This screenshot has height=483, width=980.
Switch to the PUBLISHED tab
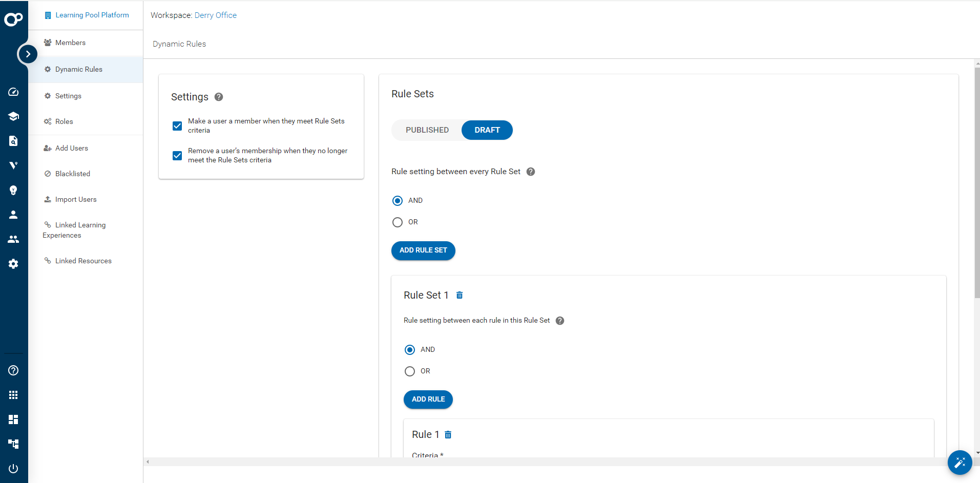point(428,130)
